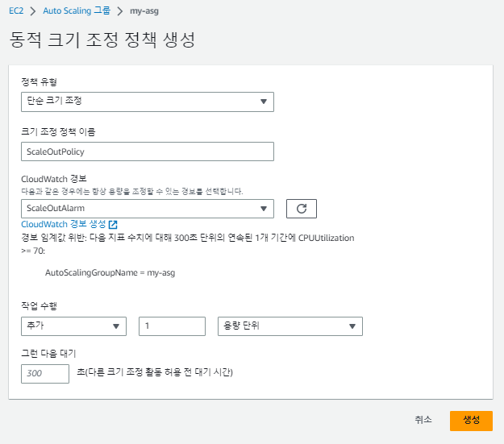
Task: Click the AutoScalingGroupName = my-asg text
Action: click(x=110, y=272)
